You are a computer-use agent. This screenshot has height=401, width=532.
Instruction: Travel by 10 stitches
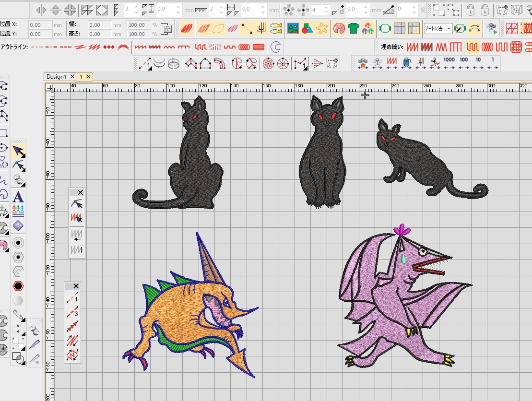478,63
